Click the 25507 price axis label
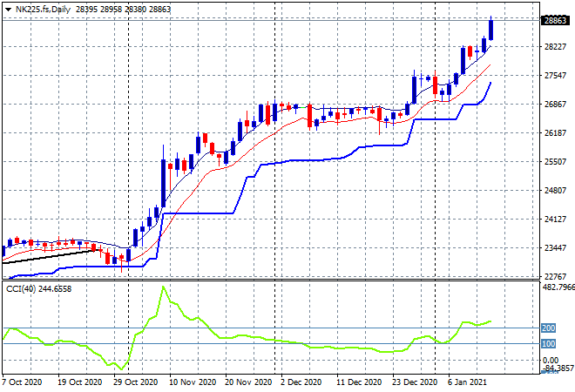Viewport: 575px width, 392px height. tap(555, 161)
